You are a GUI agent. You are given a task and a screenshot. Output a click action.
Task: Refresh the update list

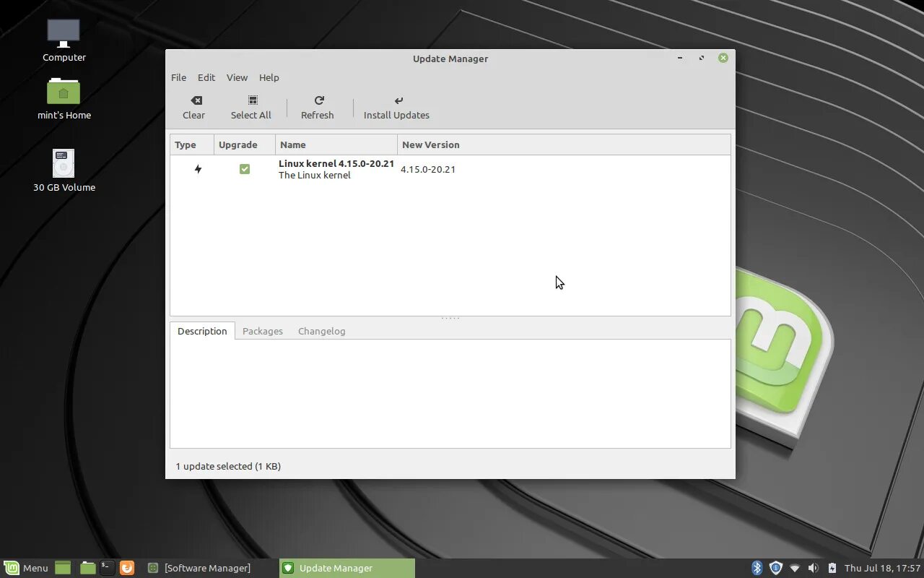point(318,108)
